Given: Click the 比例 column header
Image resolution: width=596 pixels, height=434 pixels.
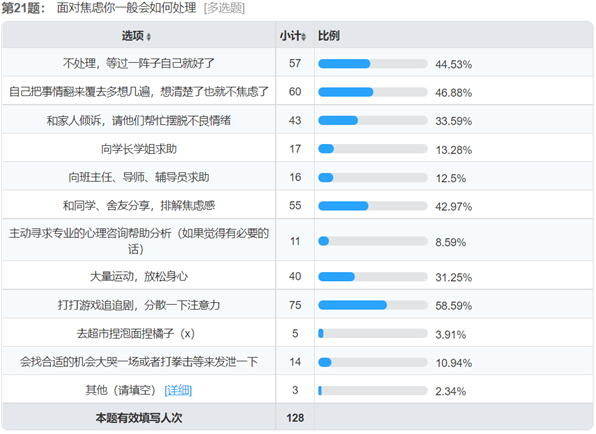Looking at the screenshot, I should (329, 36).
